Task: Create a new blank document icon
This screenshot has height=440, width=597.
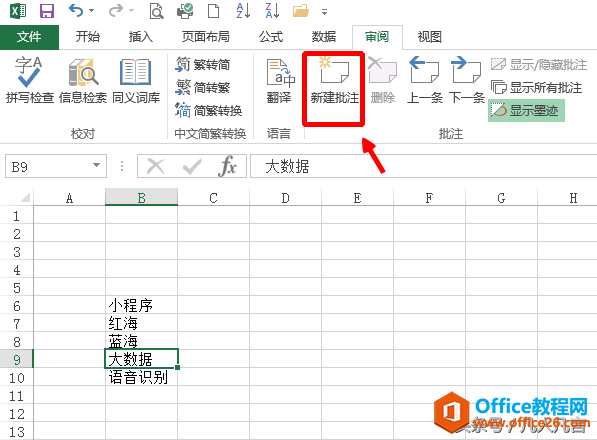Action: 213,11
